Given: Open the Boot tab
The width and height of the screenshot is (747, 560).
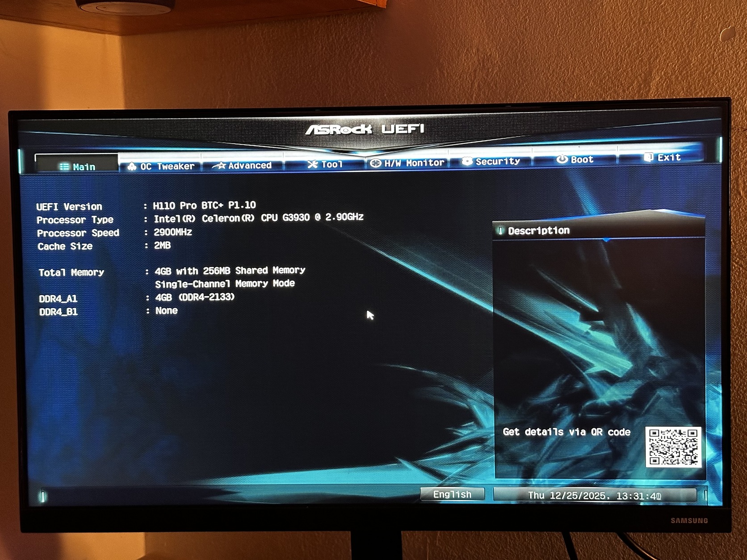Looking at the screenshot, I should pos(583,159).
